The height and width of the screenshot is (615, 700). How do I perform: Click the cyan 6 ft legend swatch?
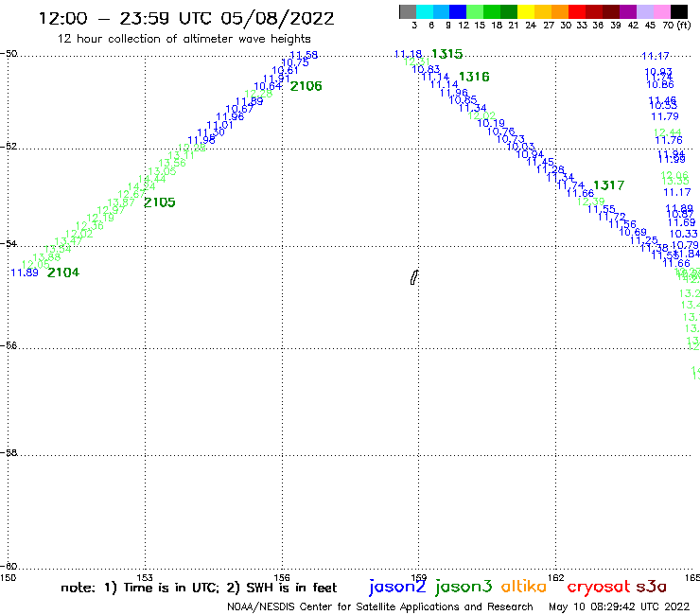pos(424,11)
